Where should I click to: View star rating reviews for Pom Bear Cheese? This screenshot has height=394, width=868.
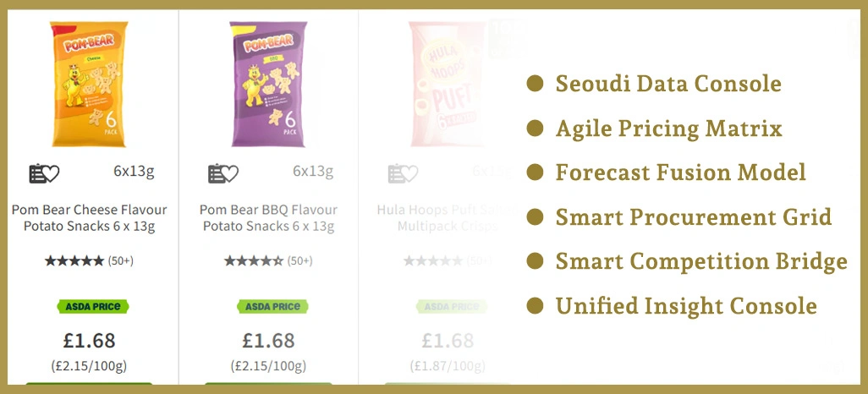pyautogui.click(x=89, y=260)
